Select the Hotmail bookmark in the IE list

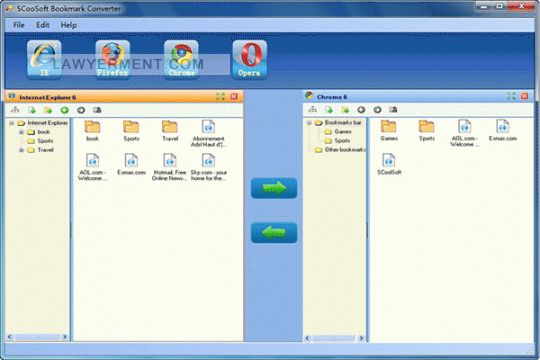coord(170,167)
